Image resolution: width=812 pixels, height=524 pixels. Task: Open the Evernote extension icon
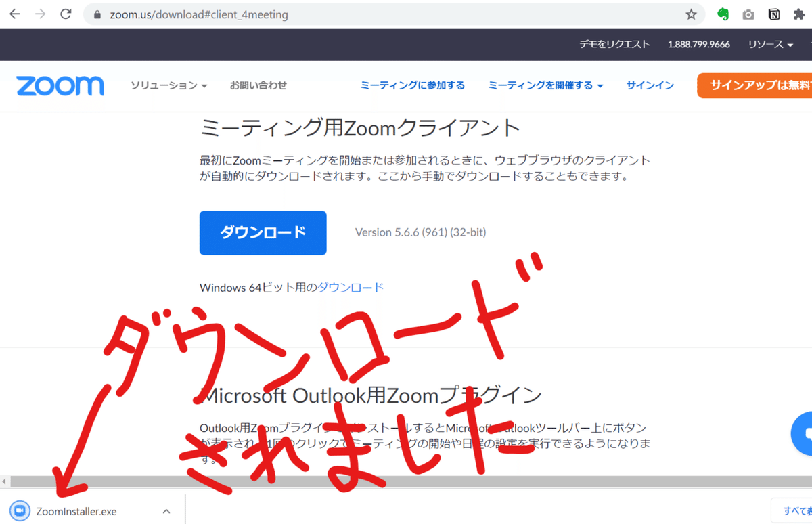[x=723, y=14]
